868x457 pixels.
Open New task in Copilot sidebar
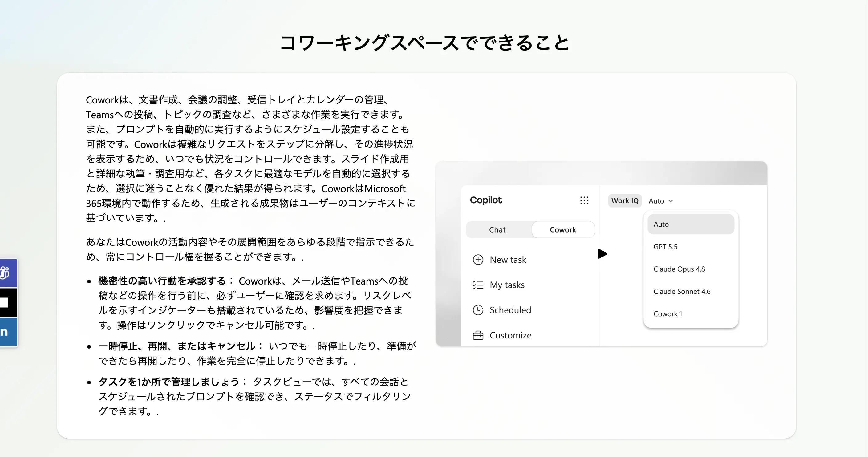pos(499,260)
